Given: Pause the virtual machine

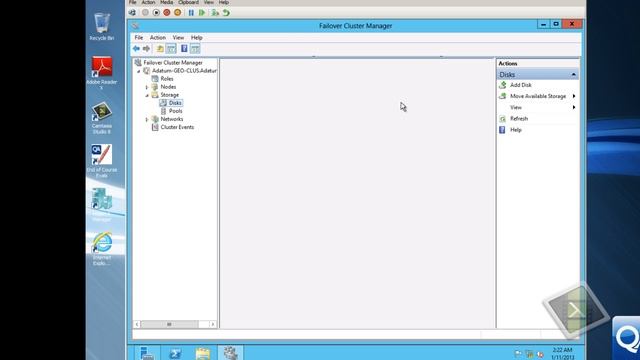Looking at the screenshot, I should click(x=191, y=13).
